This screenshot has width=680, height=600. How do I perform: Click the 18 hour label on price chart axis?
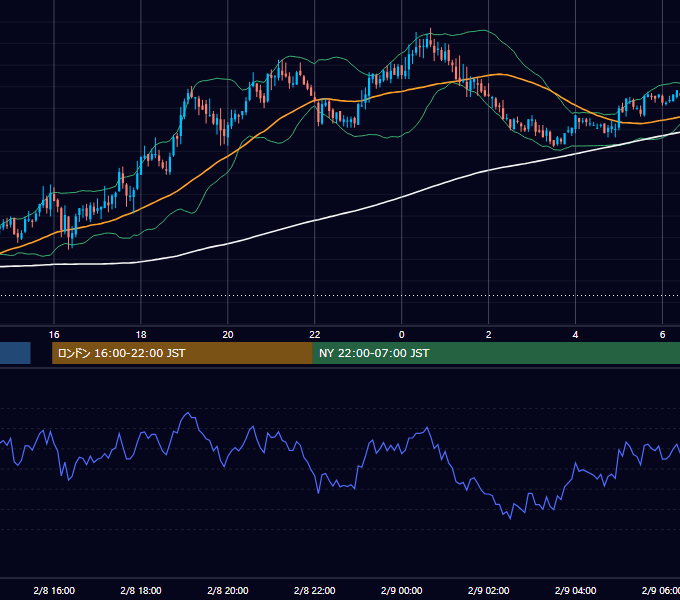pyautogui.click(x=141, y=335)
